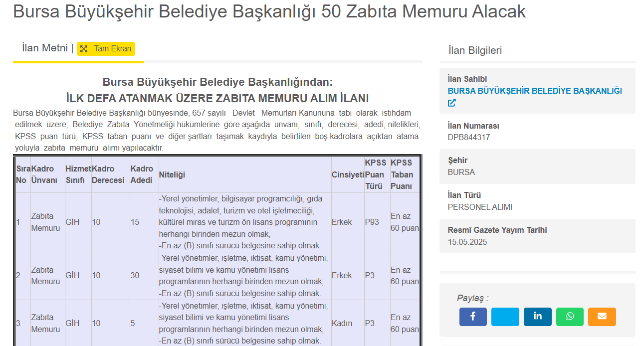644x346 pixels.
Task: Share the listing by email envelope icon
Action: pos(602,317)
